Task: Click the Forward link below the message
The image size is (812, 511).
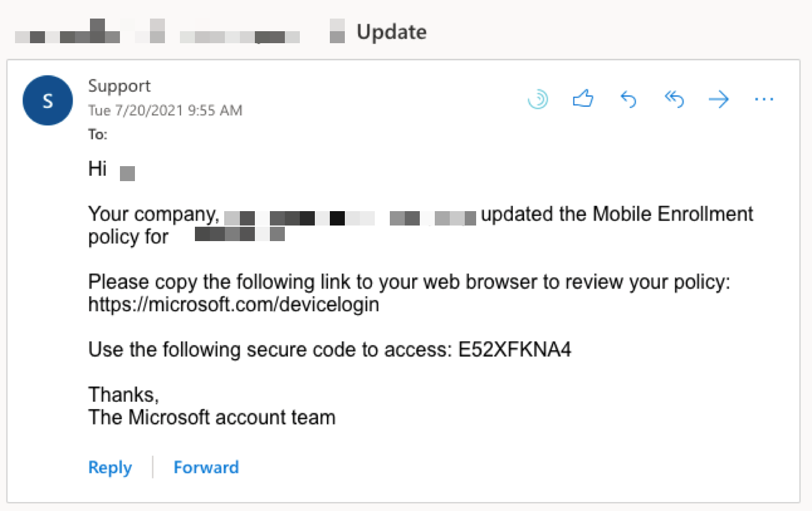Action: (x=206, y=467)
